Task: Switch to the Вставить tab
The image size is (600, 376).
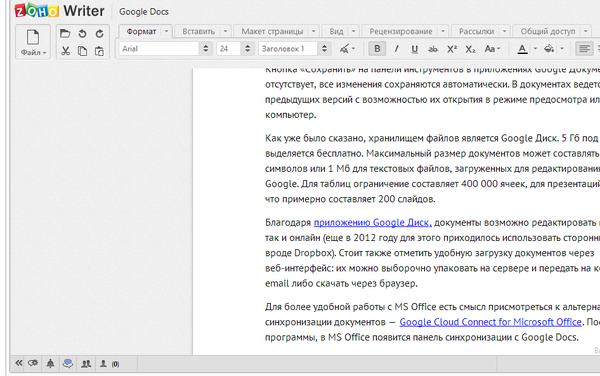Action: [x=198, y=31]
